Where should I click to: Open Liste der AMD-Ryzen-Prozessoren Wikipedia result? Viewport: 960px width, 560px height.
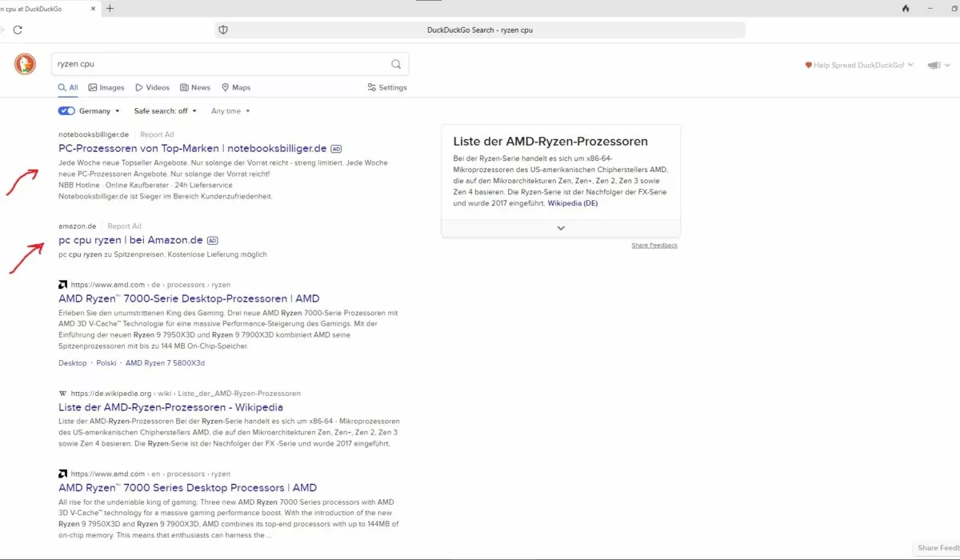click(170, 407)
